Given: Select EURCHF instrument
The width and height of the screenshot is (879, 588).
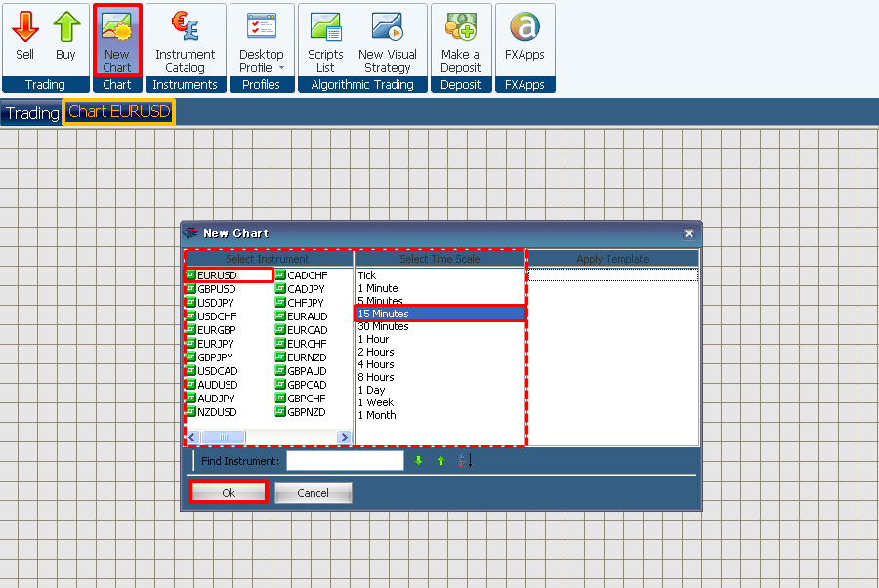Looking at the screenshot, I should pos(301,344).
